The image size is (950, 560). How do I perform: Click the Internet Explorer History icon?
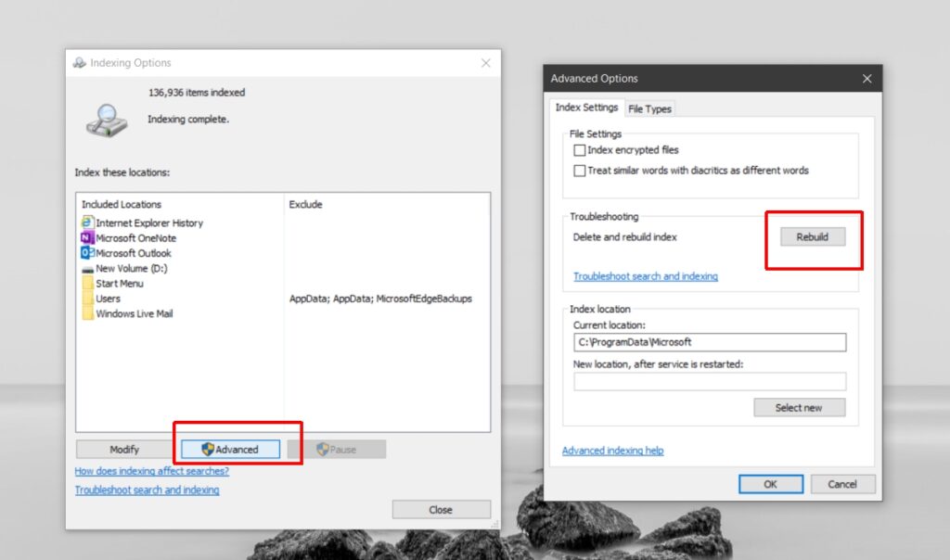pos(86,223)
